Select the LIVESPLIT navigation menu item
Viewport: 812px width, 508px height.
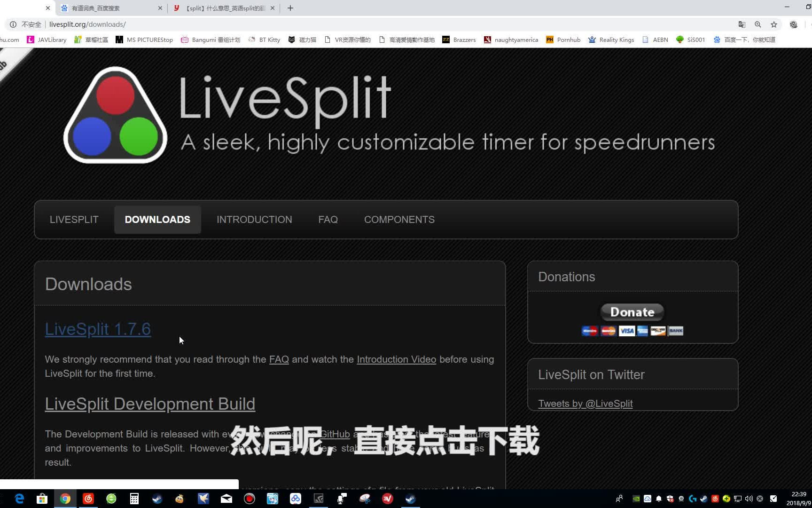pyautogui.click(x=74, y=219)
